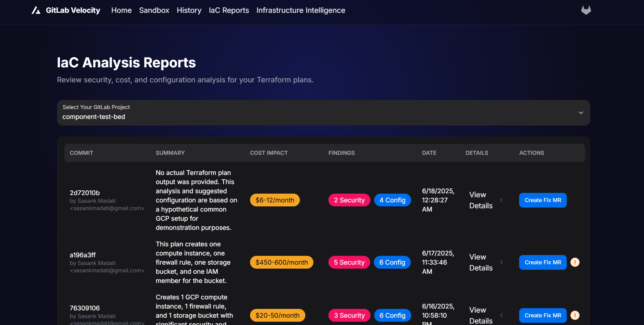644x325 pixels.
Task: Expand details chevron for commit a196a3ff
Action: pyautogui.click(x=502, y=262)
